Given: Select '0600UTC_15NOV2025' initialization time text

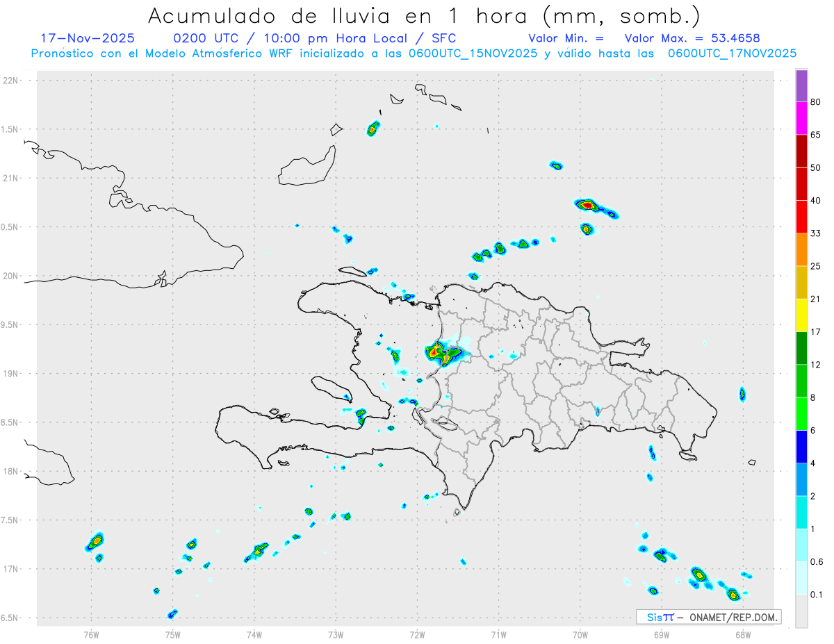Looking at the screenshot, I should [x=473, y=53].
